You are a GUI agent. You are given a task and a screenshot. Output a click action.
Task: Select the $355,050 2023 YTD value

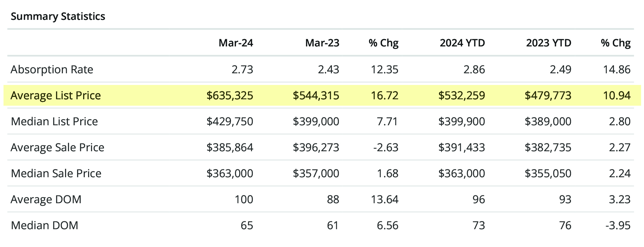tap(548, 173)
